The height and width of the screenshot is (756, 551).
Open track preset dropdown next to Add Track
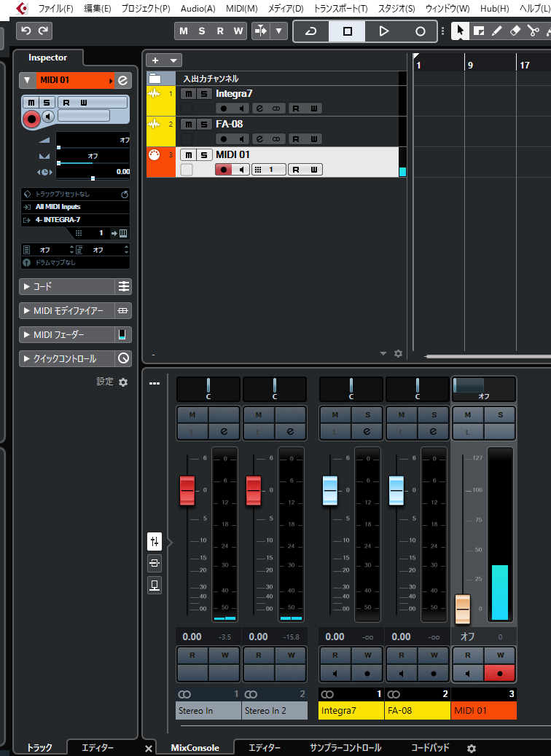[x=173, y=60]
